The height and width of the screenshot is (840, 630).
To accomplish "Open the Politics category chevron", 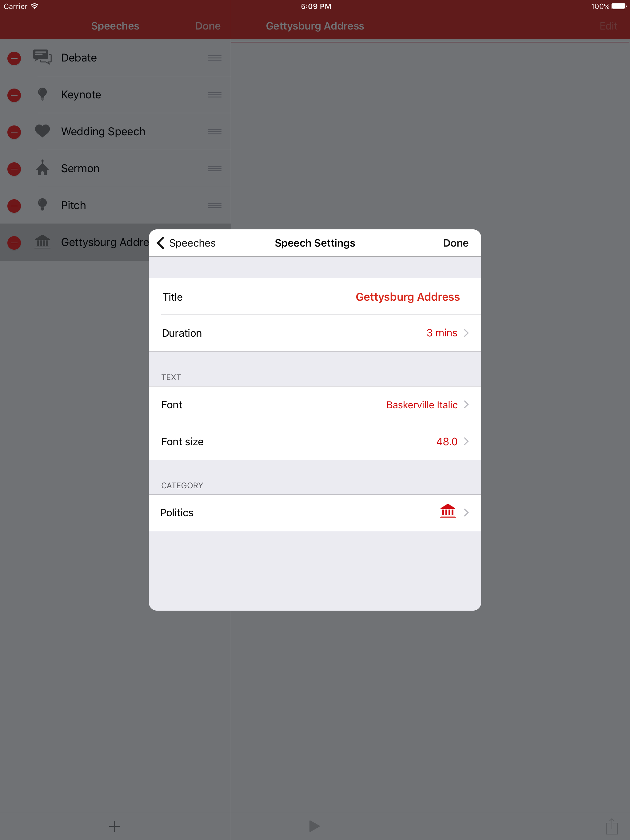I will pyautogui.click(x=466, y=513).
